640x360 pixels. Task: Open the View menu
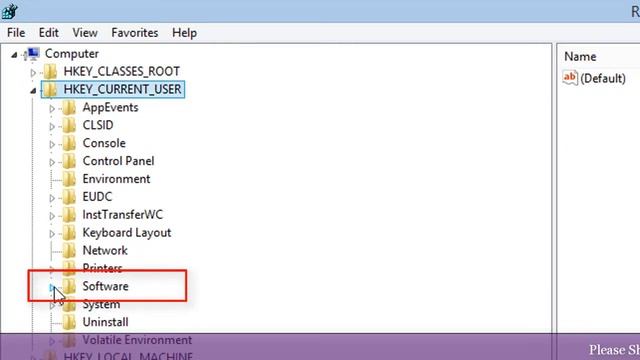[85, 33]
